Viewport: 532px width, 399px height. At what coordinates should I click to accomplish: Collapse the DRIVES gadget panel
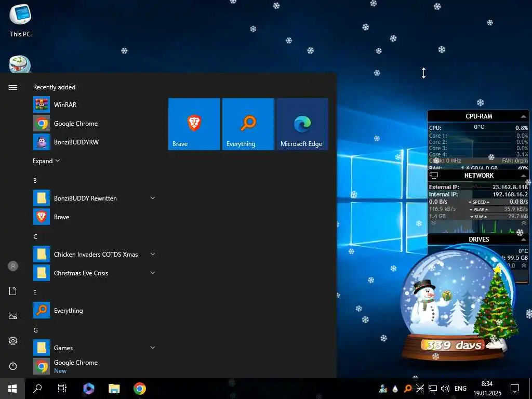click(x=524, y=240)
